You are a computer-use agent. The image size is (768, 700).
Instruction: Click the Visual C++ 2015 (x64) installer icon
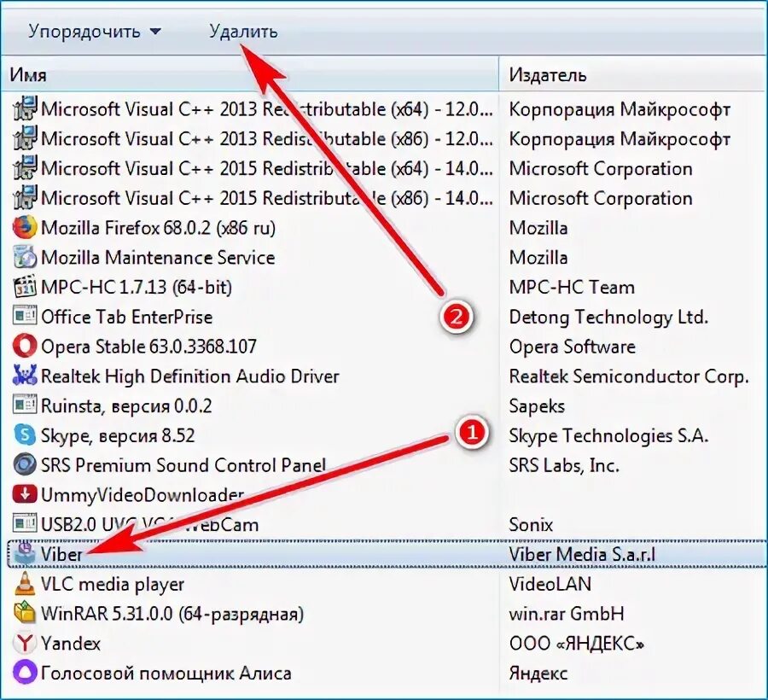(x=25, y=168)
